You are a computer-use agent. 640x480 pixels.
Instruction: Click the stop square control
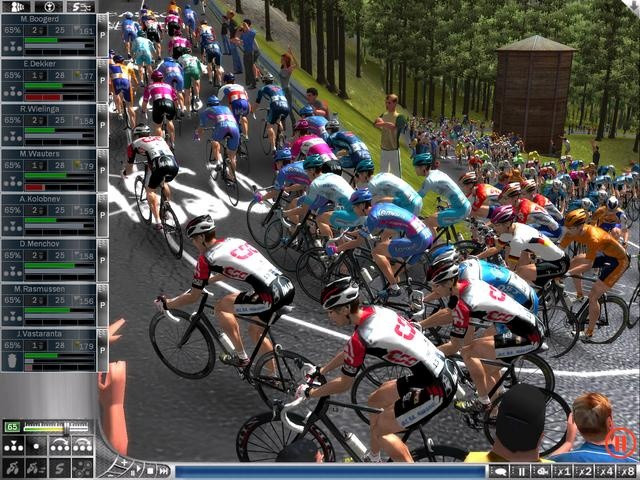pyautogui.click(x=150, y=471)
